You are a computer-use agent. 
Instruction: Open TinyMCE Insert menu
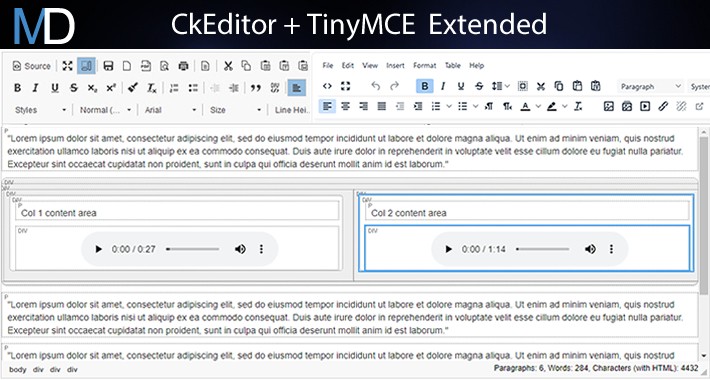[x=395, y=65]
